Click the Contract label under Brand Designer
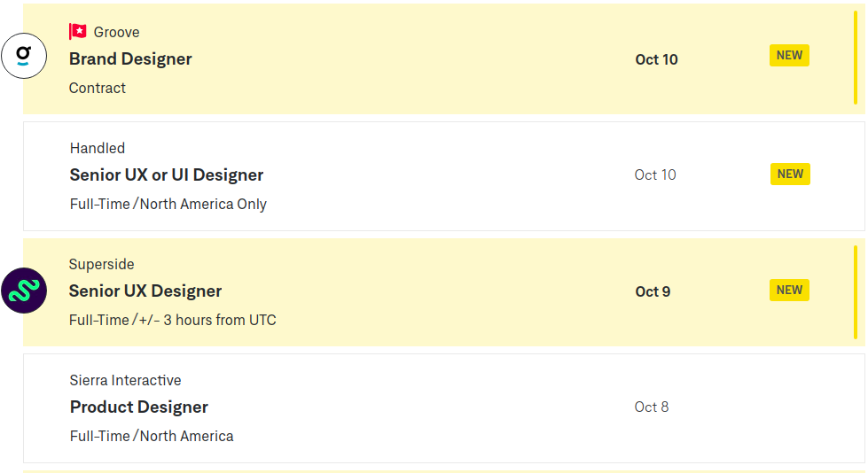Viewport: 868px width, 473px height. click(x=98, y=88)
